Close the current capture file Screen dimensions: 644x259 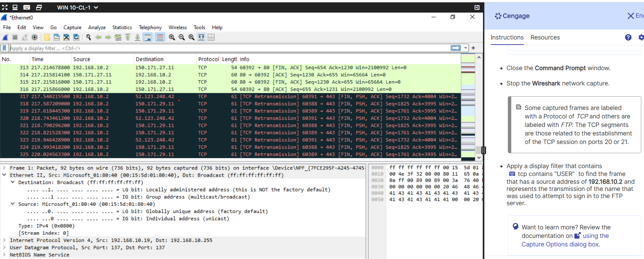[66, 37]
